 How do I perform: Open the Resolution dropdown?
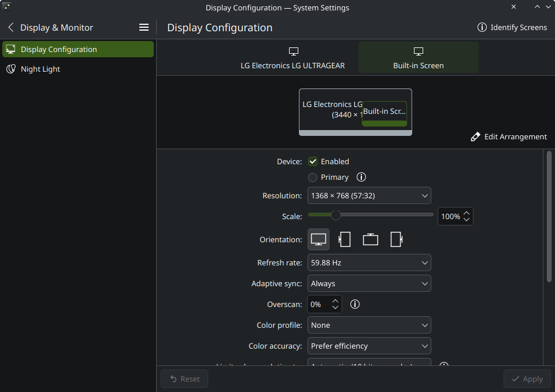[x=369, y=195]
